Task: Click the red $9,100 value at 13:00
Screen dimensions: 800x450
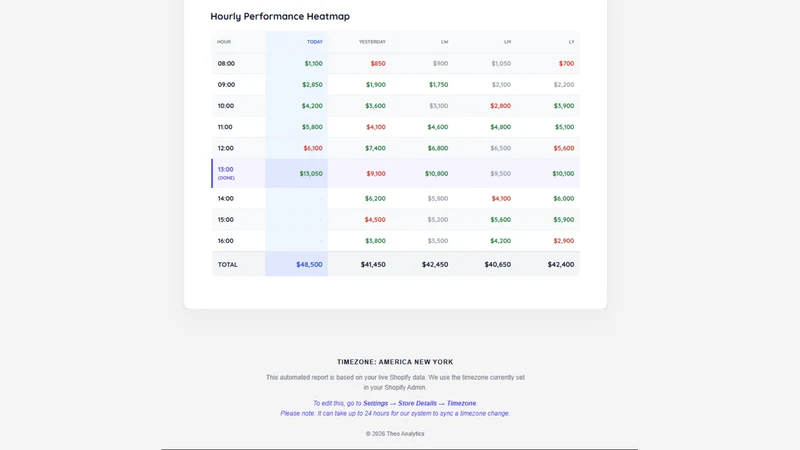Action: pos(376,173)
